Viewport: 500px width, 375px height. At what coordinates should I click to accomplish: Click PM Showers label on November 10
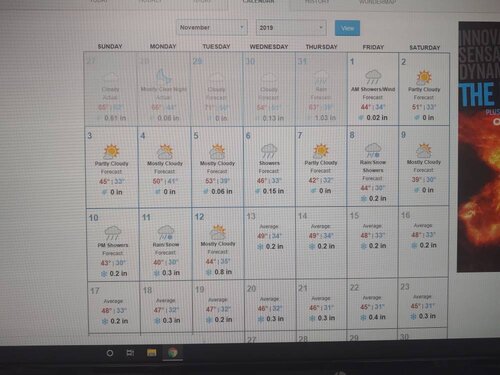[x=113, y=245]
